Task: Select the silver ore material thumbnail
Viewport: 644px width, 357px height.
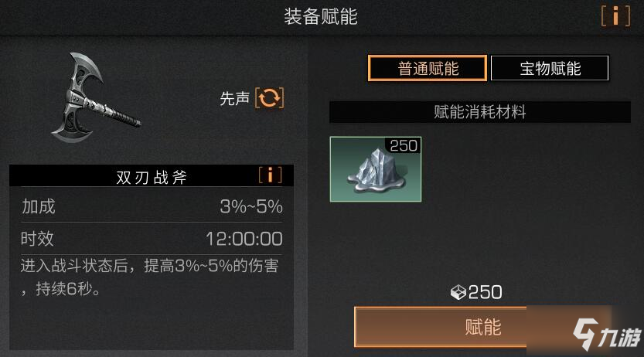Action: pyautogui.click(x=376, y=169)
